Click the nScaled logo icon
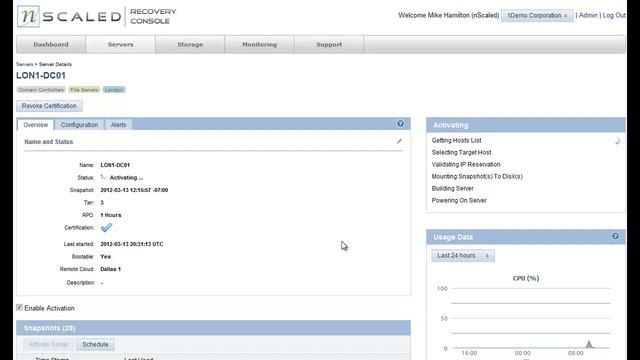The height and width of the screenshot is (360, 640). point(29,16)
